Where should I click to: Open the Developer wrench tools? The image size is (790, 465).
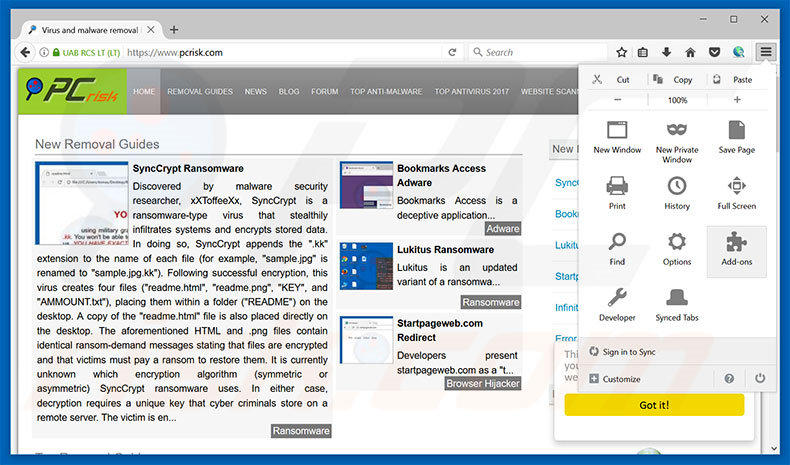617,305
